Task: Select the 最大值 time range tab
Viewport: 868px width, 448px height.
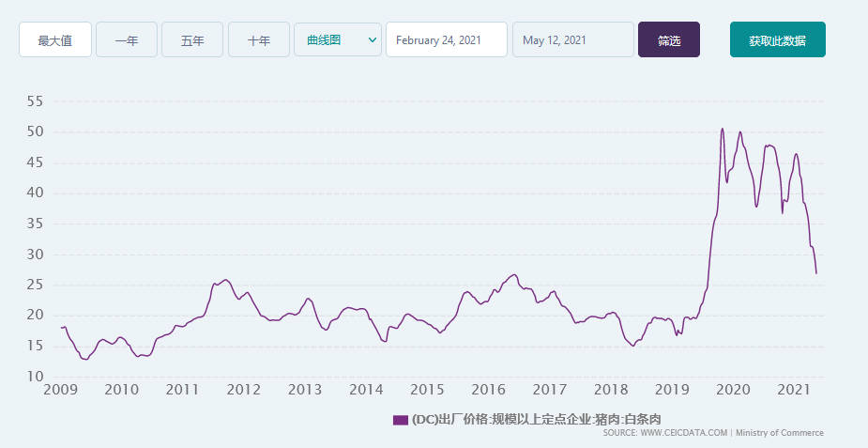Action: pos(55,40)
